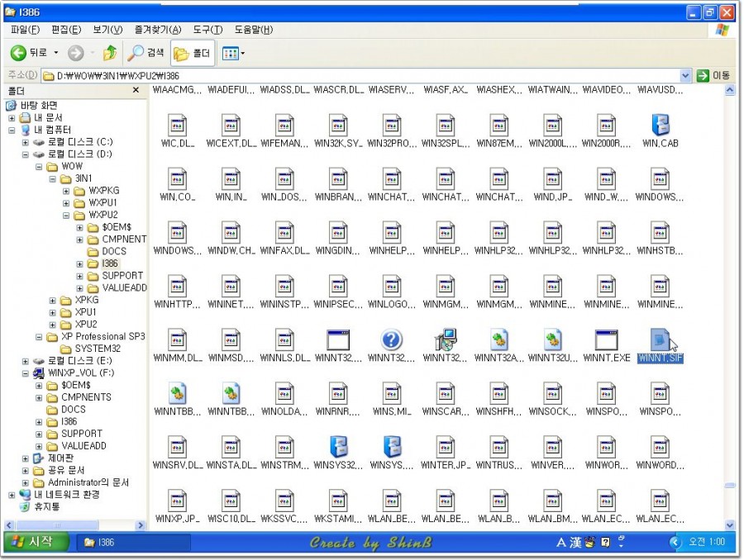Select the WINTER.JP_ file icon
This screenshot has width=744, height=560.
pos(446,447)
